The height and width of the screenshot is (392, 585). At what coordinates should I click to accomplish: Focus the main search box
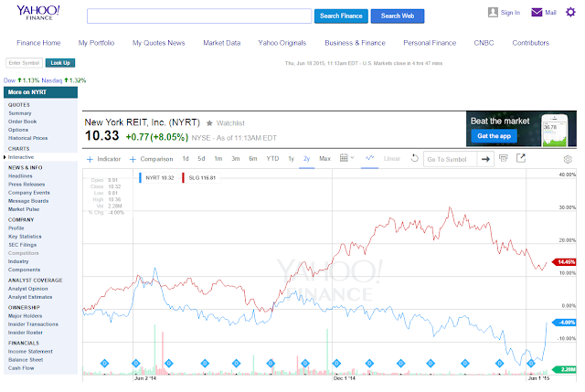[199, 16]
